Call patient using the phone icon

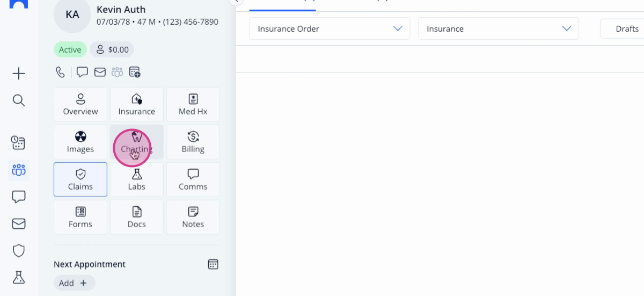pyautogui.click(x=61, y=72)
